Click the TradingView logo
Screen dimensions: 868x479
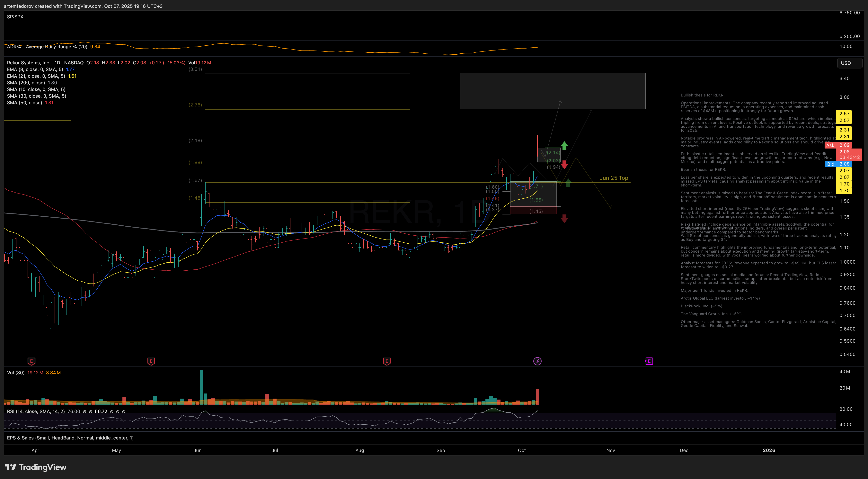[35, 467]
